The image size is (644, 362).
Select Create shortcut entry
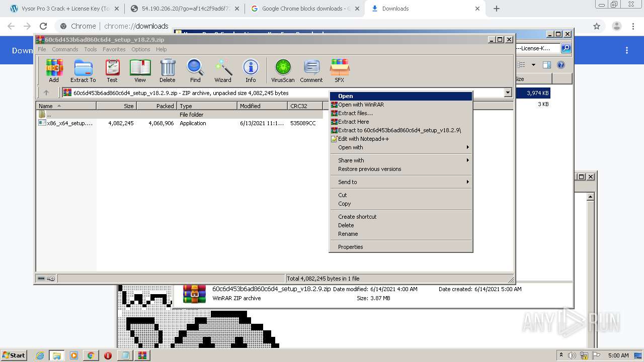point(401,217)
